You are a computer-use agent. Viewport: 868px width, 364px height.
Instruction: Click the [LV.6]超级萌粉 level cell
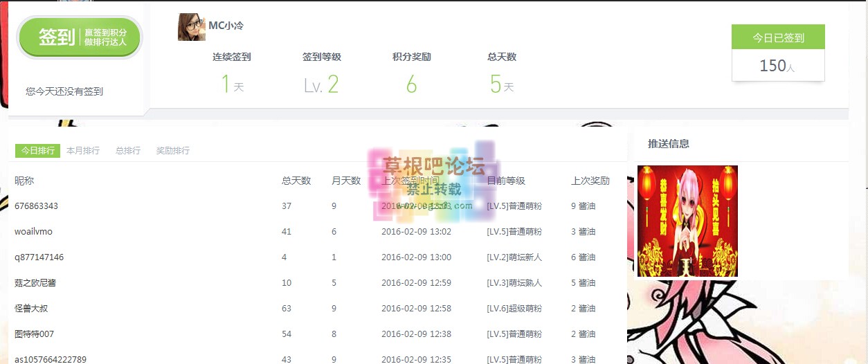(x=514, y=308)
